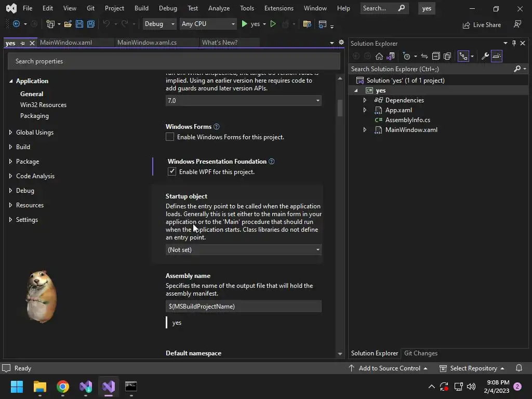Toggle Preview Selected Items icon
The width and height of the screenshot is (532, 399).
[496, 56]
